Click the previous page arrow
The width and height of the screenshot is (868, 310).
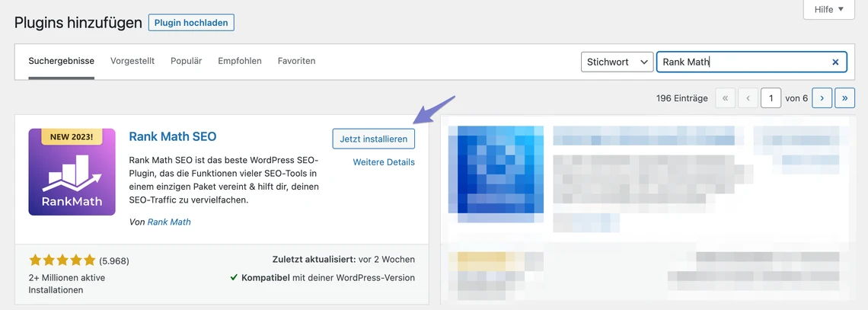[748, 98]
